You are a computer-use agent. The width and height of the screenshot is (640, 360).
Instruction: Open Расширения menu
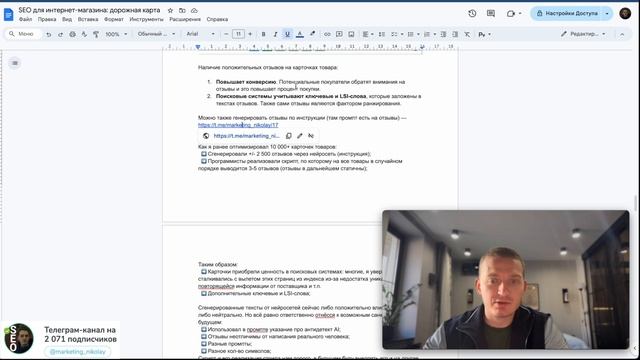coord(185,19)
